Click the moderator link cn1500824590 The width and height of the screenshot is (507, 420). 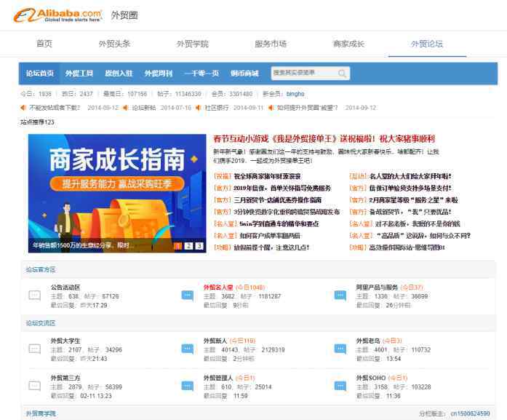tap(470, 413)
